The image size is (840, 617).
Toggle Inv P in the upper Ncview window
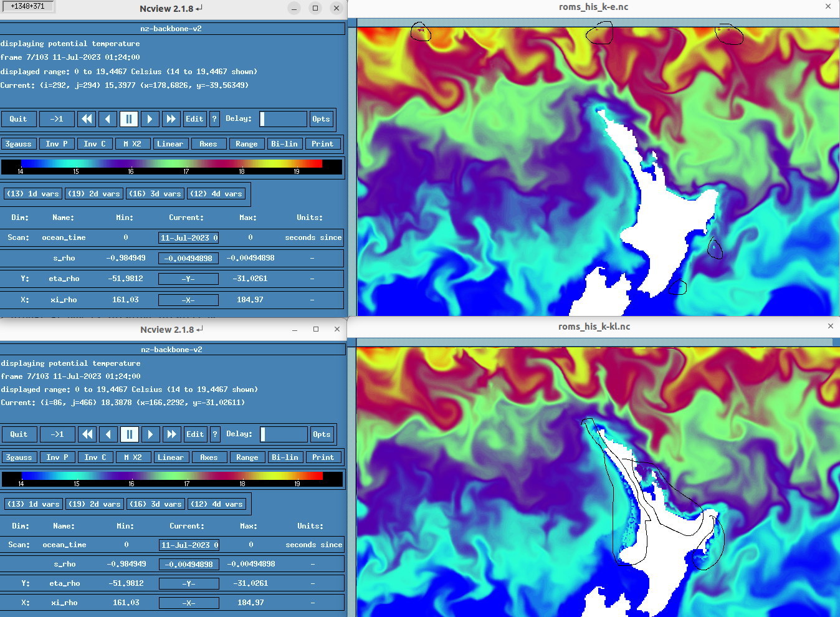click(57, 144)
